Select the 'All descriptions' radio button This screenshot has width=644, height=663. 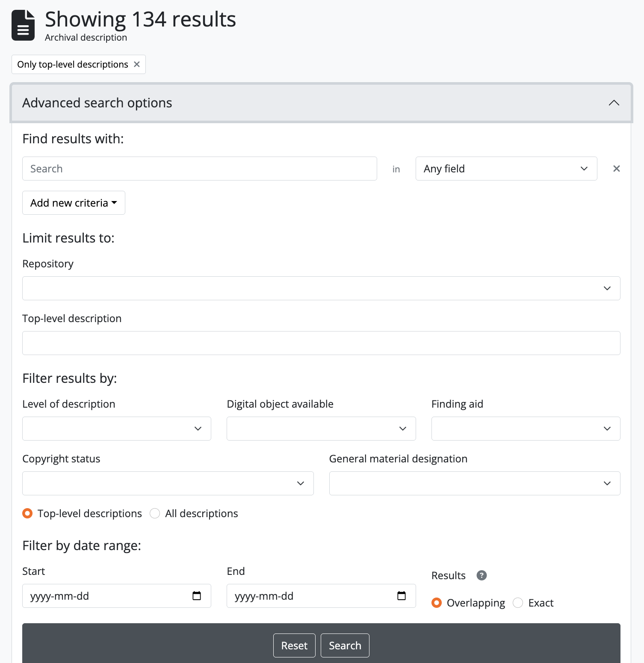(155, 513)
